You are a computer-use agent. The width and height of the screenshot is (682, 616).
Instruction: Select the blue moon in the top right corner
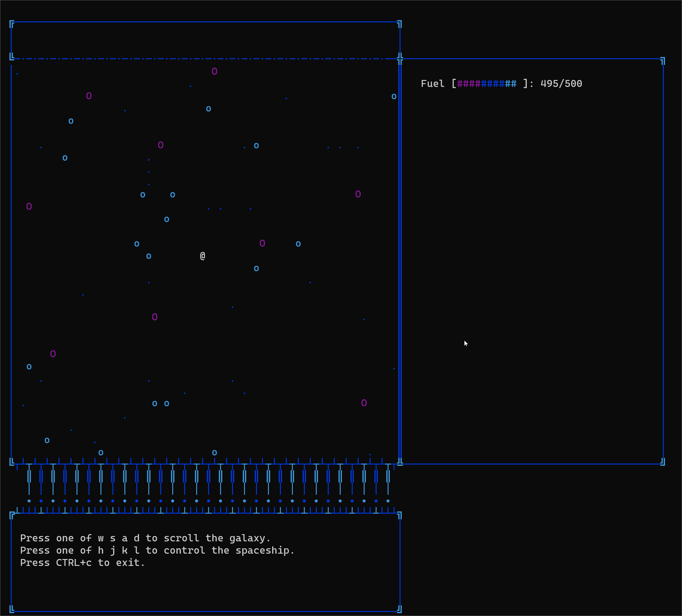pos(394,96)
